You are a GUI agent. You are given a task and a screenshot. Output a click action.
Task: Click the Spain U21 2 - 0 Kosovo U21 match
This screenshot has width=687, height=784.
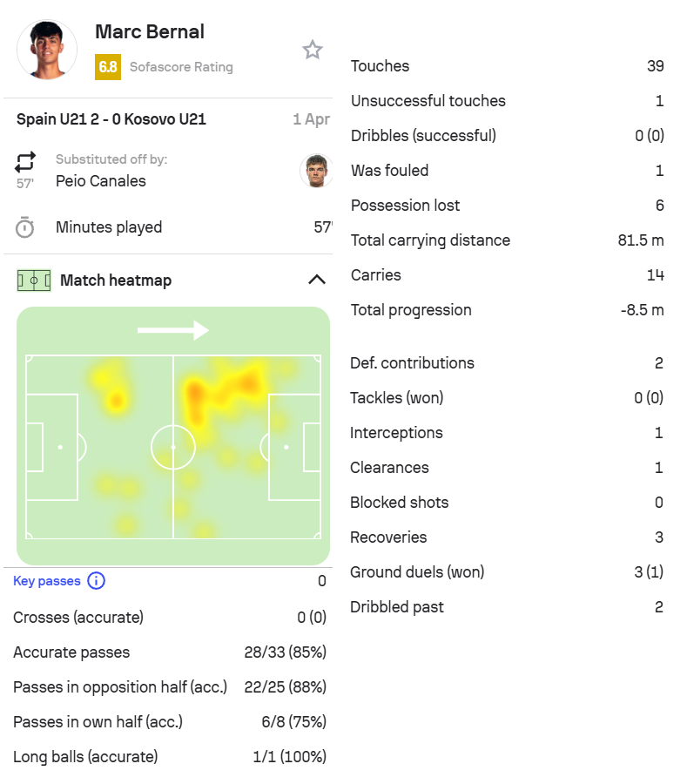click(111, 119)
